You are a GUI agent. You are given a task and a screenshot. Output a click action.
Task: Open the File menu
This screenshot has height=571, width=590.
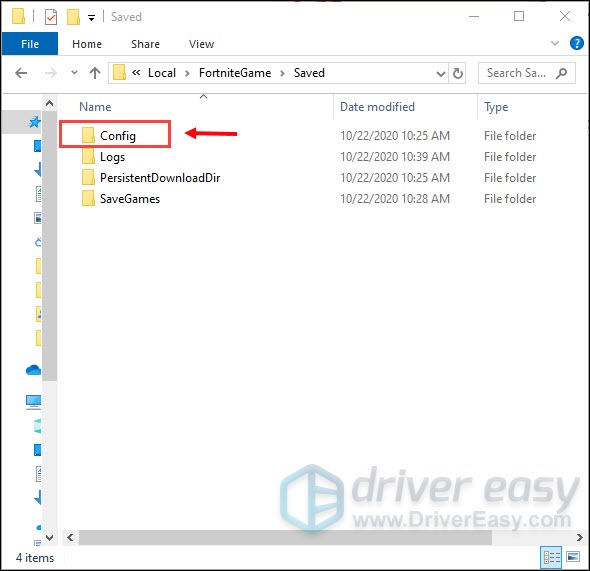[30, 44]
